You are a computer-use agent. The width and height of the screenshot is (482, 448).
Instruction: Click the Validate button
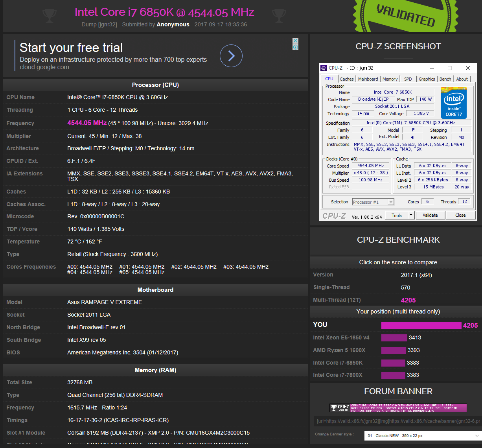click(x=430, y=215)
